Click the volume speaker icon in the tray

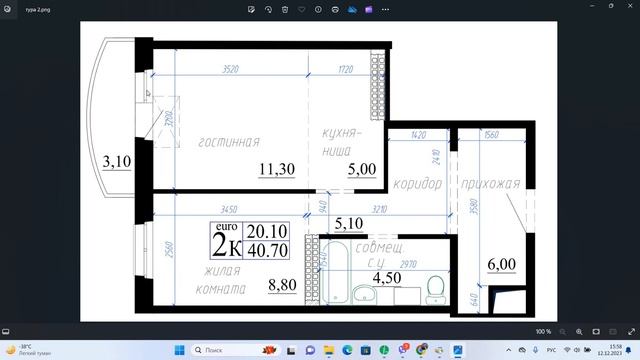[x=577, y=350]
